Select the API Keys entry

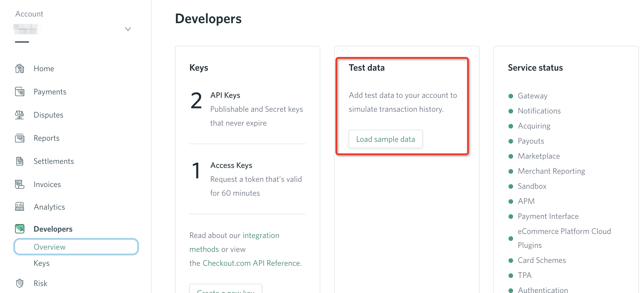225,95
